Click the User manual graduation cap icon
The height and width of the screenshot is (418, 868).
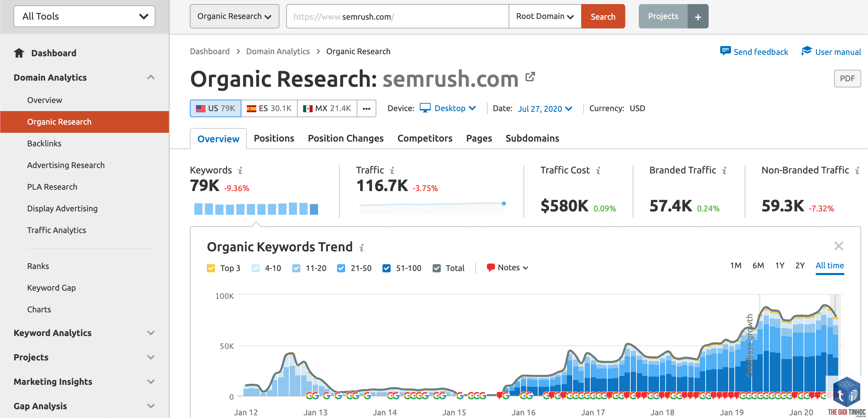(807, 51)
